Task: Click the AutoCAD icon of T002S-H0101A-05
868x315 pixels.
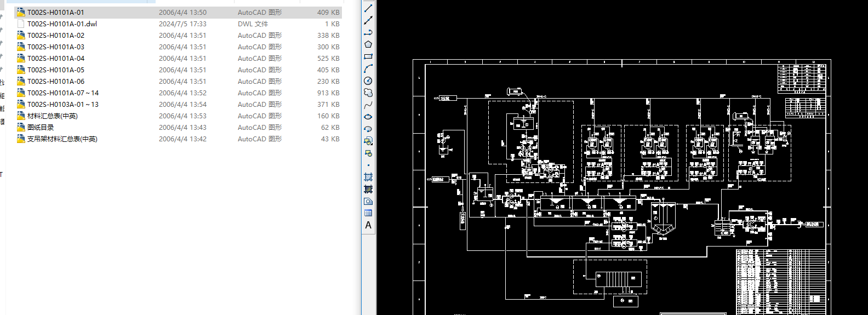Action: point(21,70)
